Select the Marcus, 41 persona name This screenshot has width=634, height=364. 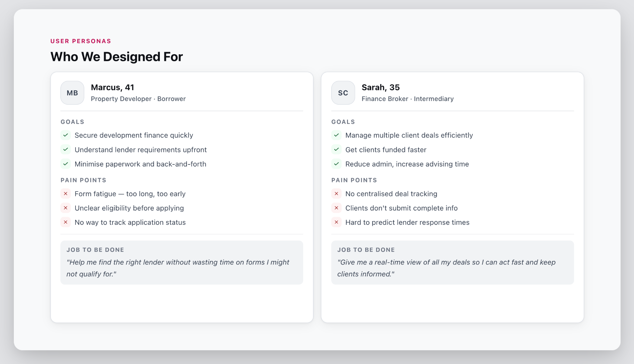point(113,87)
